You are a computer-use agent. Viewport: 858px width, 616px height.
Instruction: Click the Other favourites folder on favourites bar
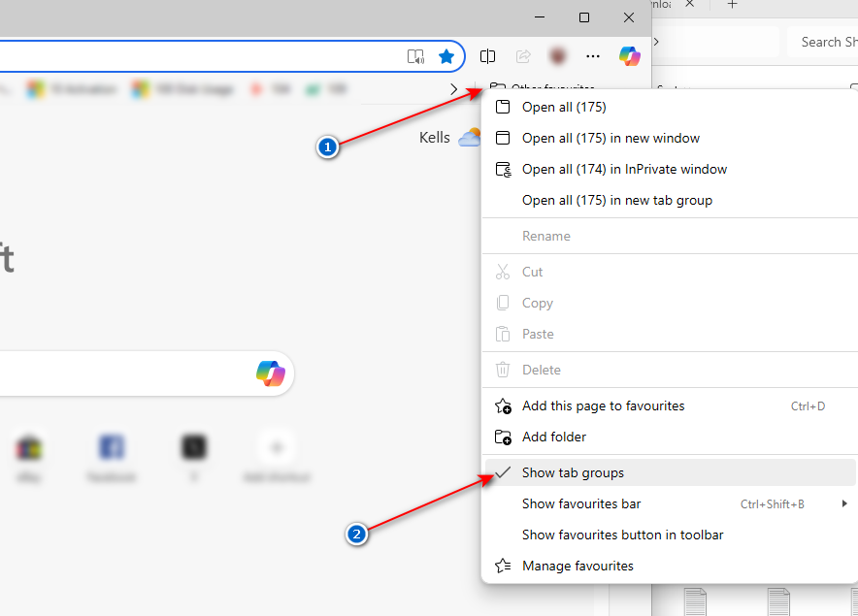[x=543, y=87]
